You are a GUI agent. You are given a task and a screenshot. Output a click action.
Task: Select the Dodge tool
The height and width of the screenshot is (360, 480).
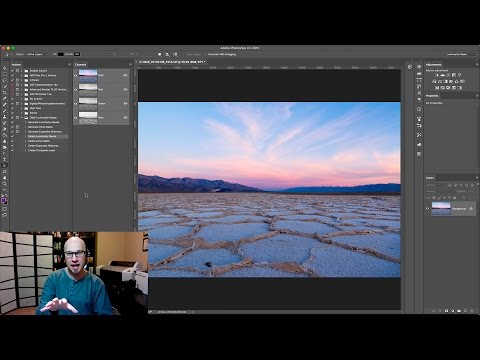(x=5, y=147)
